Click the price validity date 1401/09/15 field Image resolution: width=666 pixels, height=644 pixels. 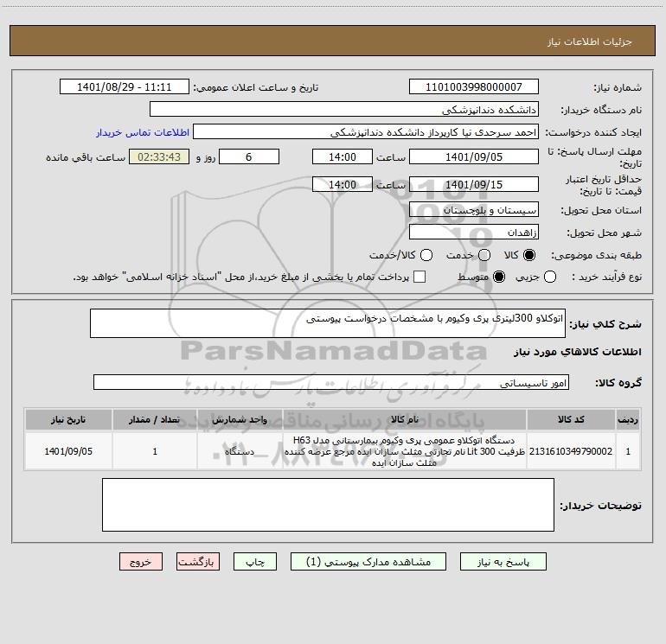[474, 184]
